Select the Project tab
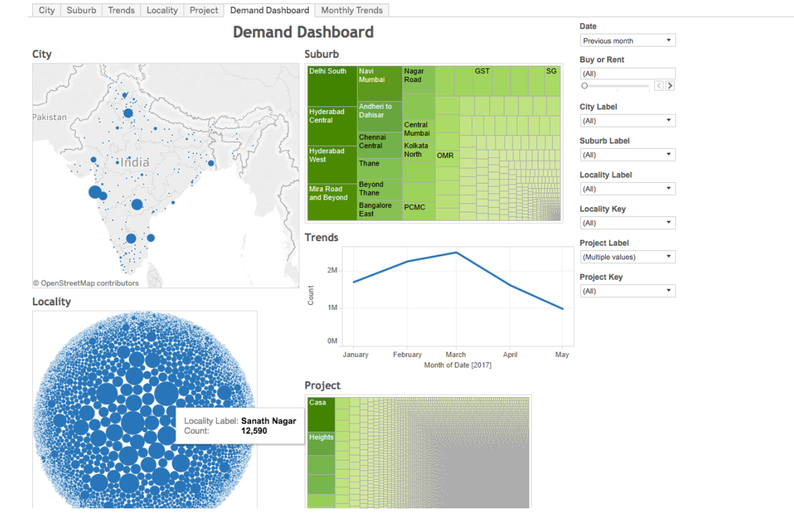The width and height of the screenshot is (794, 532). 204,10
